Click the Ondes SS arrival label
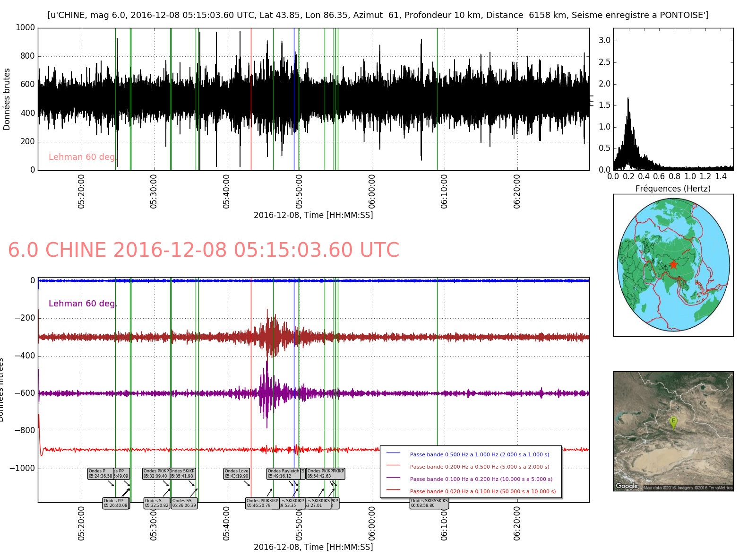 pyautogui.click(x=184, y=503)
